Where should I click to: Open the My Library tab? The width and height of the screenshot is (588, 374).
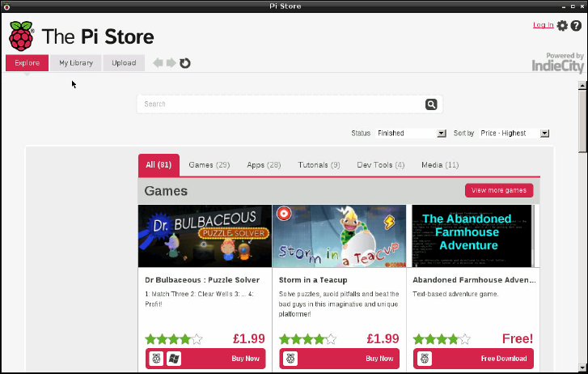pos(76,62)
